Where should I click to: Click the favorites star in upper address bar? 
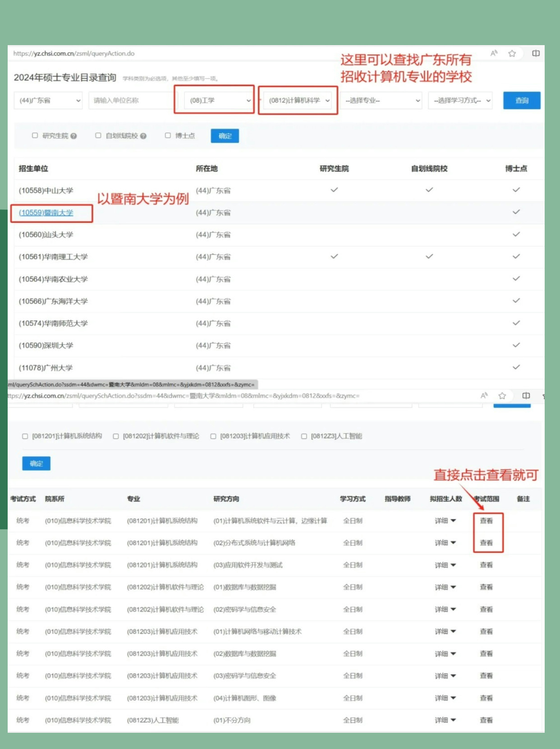pos(512,53)
